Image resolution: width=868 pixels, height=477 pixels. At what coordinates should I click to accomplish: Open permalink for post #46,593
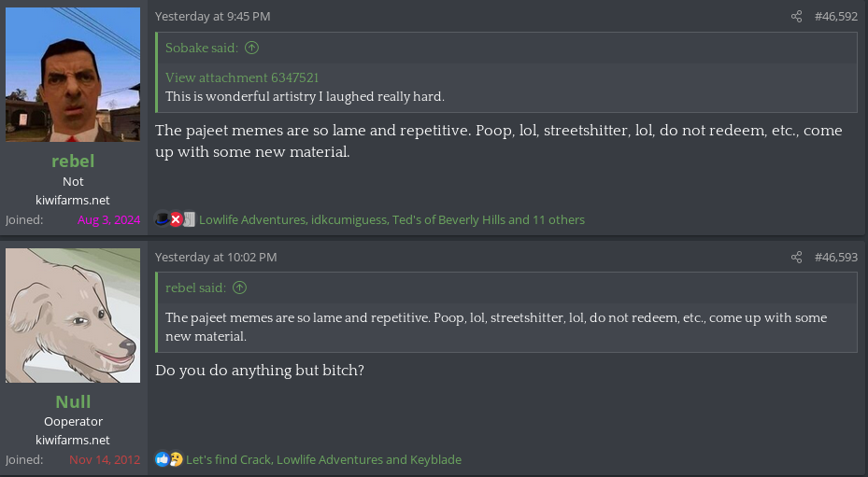[835, 258]
